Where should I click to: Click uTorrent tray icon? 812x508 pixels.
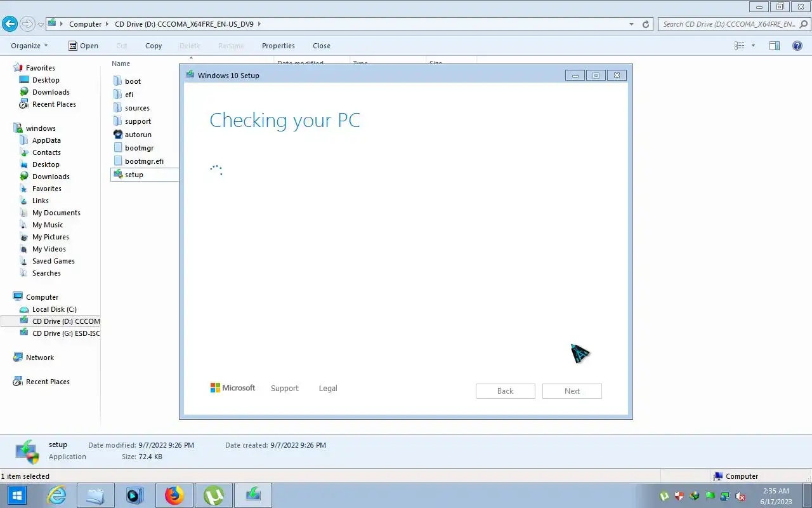coord(664,496)
